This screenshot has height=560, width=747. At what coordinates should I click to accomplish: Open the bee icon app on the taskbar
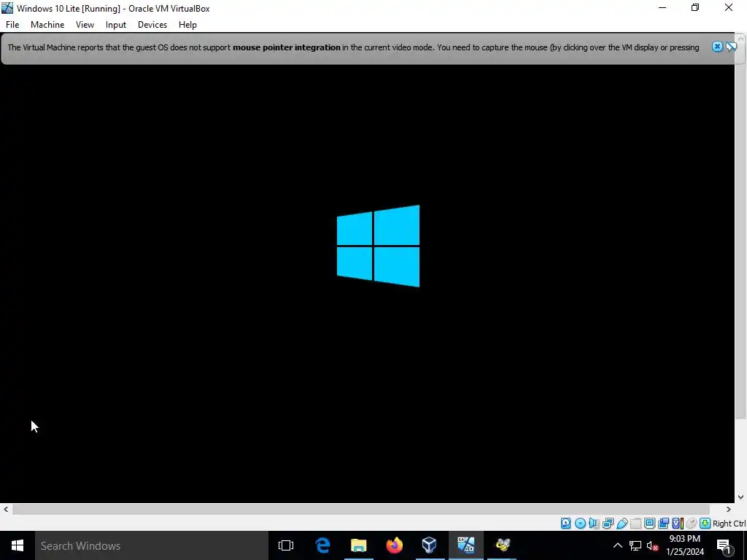click(502, 545)
